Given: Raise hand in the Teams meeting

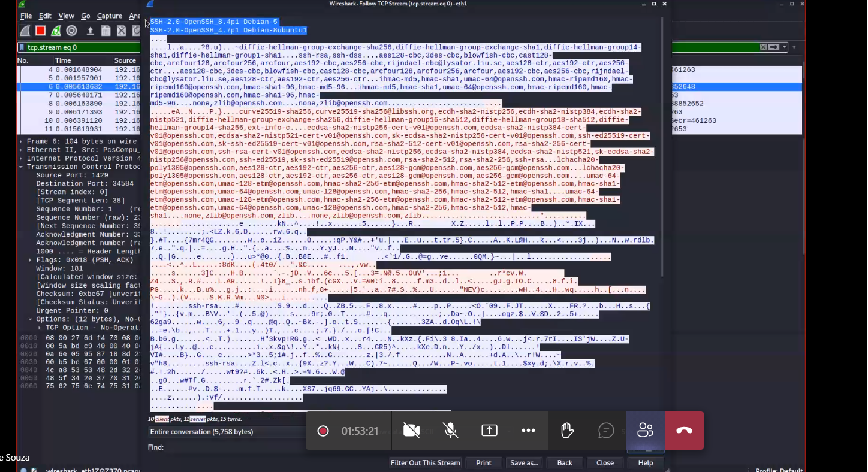Looking at the screenshot, I should (x=566, y=430).
